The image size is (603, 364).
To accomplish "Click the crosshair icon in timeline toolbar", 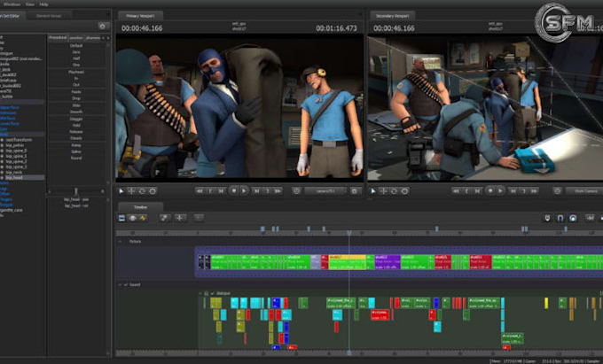I will click(180, 218).
